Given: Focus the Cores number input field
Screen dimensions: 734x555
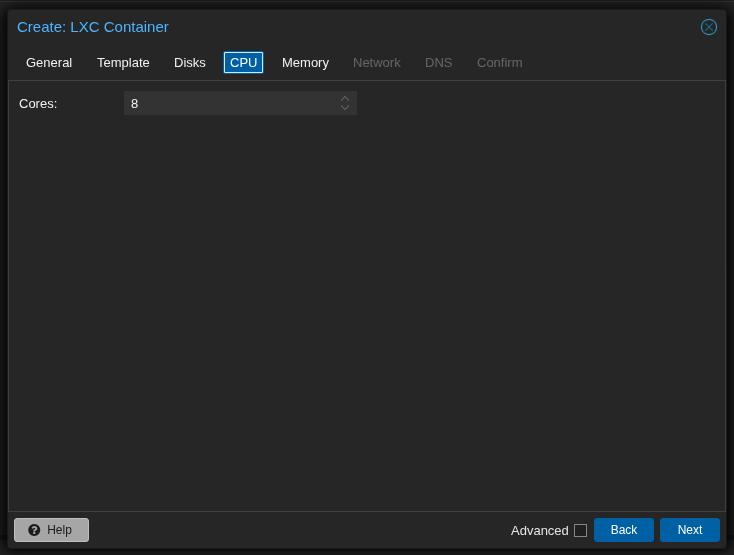Looking at the screenshot, I should (230, 103).
